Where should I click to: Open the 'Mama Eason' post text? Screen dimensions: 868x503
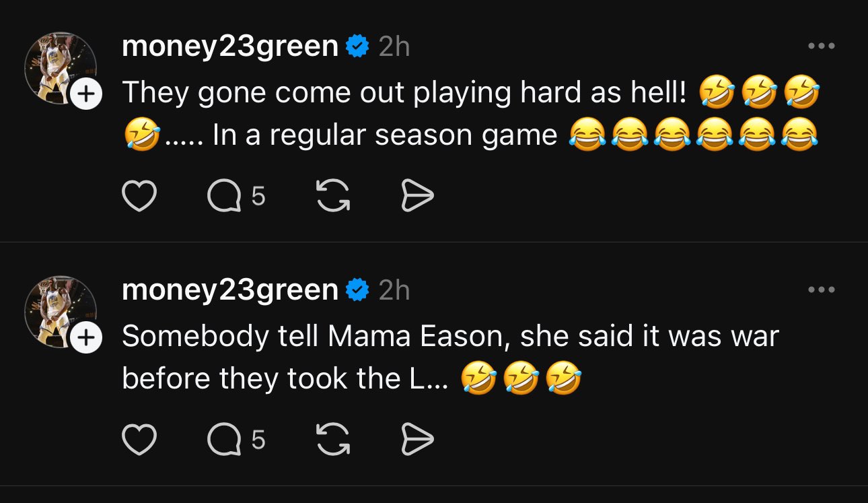pyautogui.click(x=450, y=358)
